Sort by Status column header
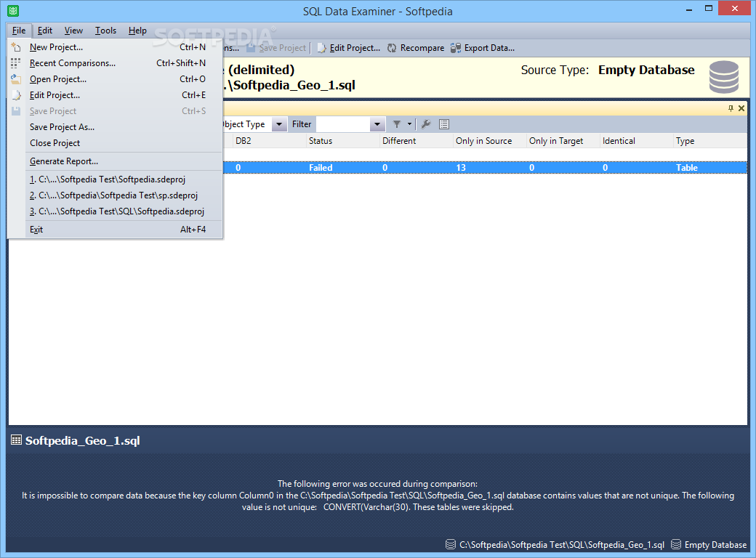 [x=343, y=141]
